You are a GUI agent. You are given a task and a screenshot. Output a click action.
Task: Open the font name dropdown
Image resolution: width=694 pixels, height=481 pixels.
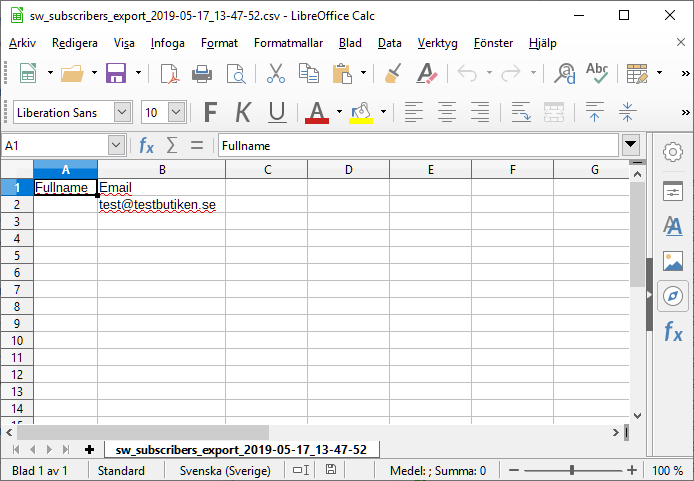coord(122,112)
